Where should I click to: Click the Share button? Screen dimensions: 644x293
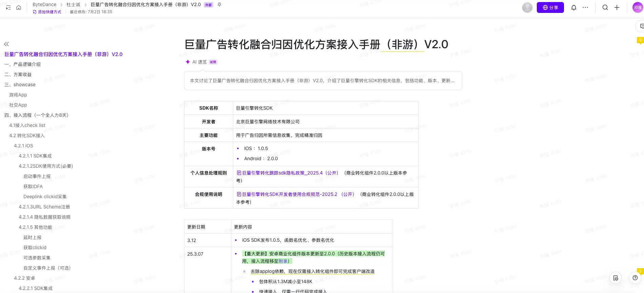click(x=550, y=7)
